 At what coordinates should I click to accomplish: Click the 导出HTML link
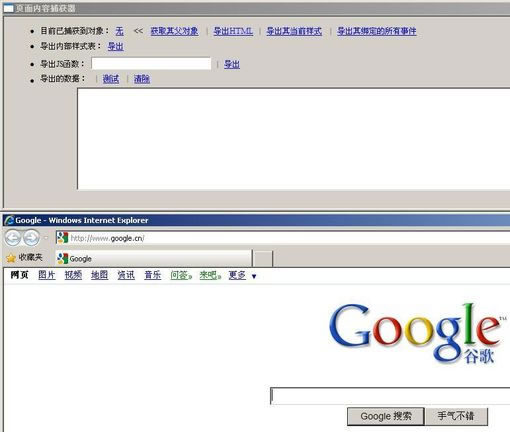coord(233,31)
